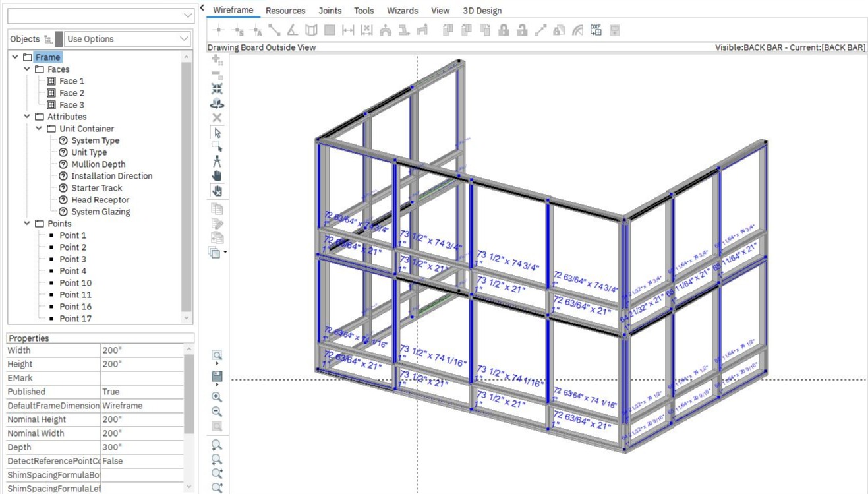Click the zoom out magnifier
This screenshot has width=868, height=494.
217,412
